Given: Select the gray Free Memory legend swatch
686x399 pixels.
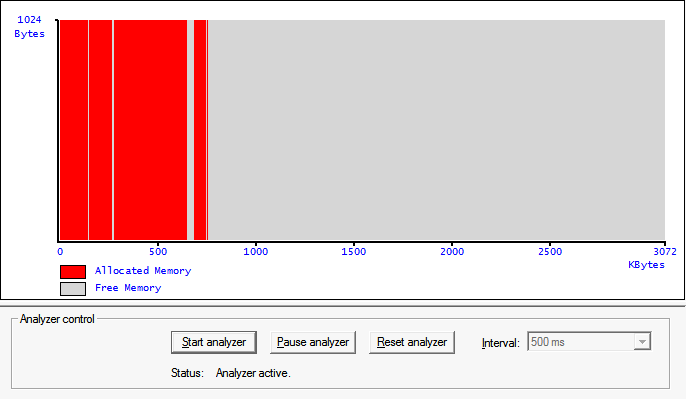Looking at the screenshot, I should click(73, 289).
